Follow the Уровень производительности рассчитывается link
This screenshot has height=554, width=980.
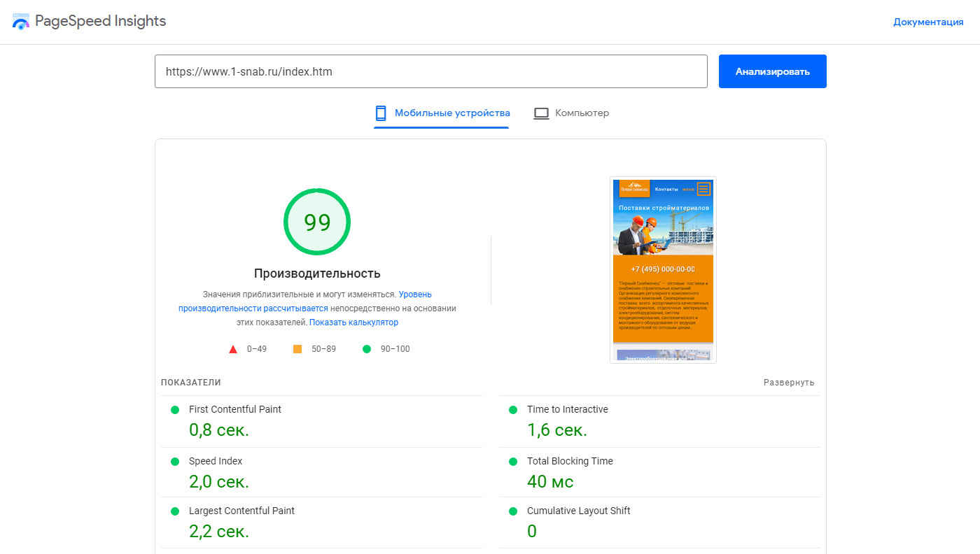click(x=415, y=294)
